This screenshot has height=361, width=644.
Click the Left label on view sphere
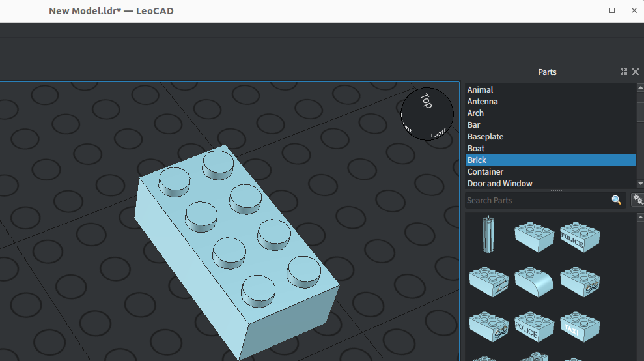438,134
